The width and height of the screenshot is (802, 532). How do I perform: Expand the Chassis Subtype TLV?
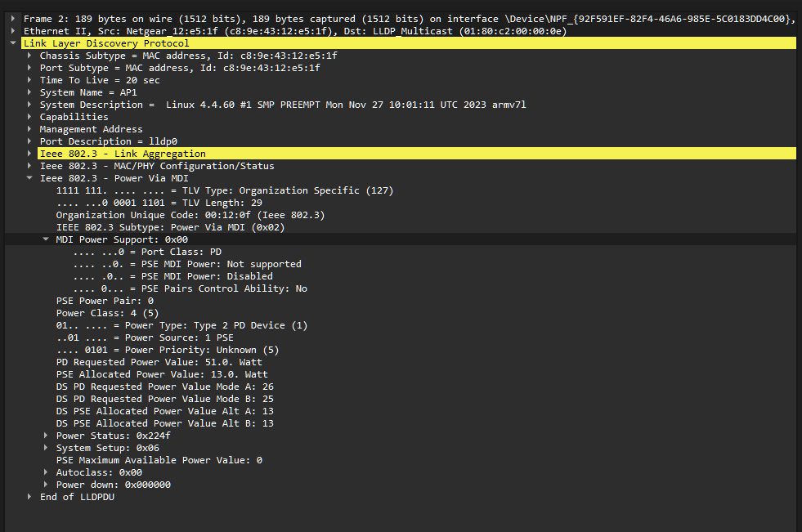tap(30, 56)
